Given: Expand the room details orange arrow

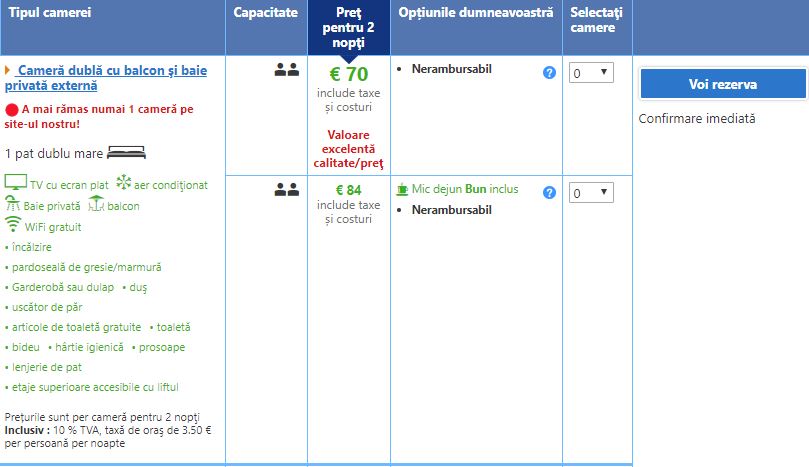Looking at the screenshot, I should (x=8, y=70).
